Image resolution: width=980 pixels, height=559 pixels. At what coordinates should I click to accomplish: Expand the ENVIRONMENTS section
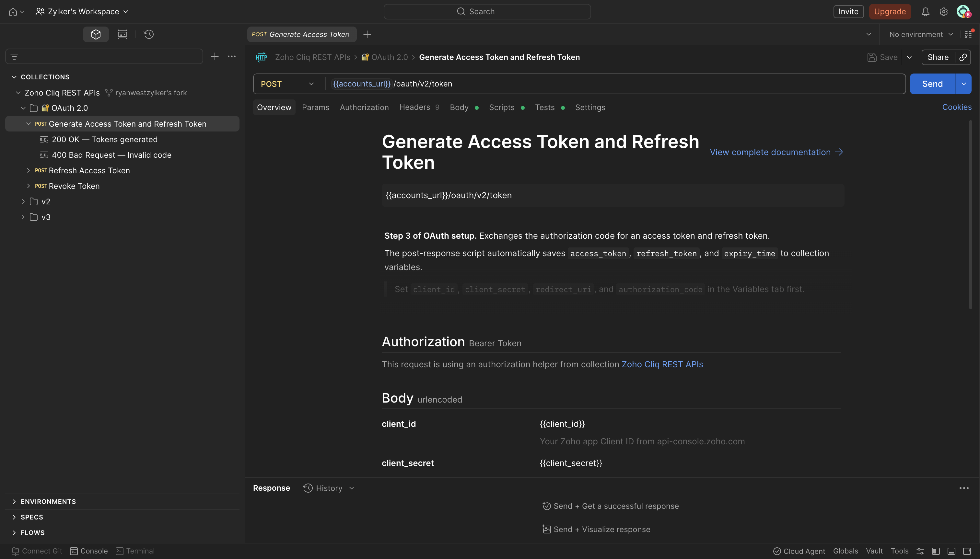14,501
